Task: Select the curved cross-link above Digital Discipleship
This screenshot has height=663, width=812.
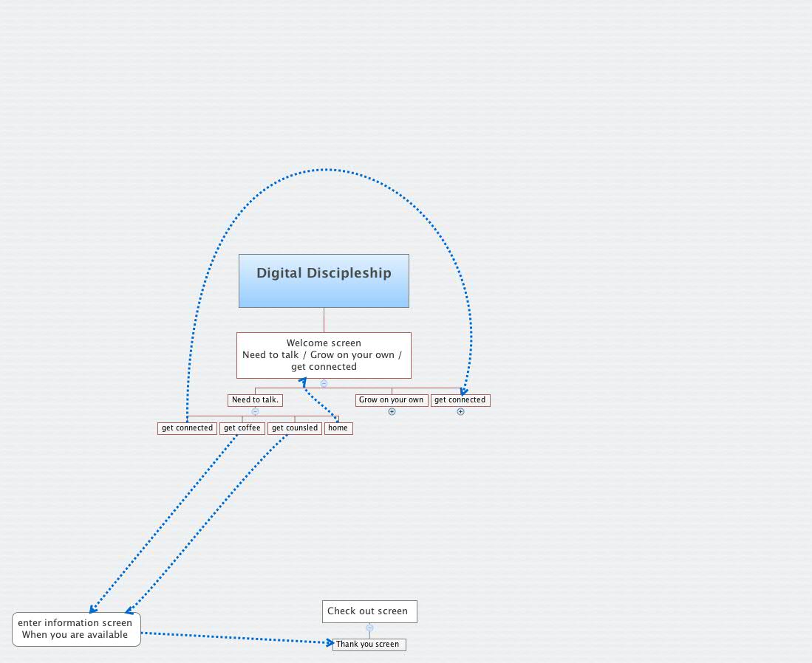Action: tap(325, 171)
